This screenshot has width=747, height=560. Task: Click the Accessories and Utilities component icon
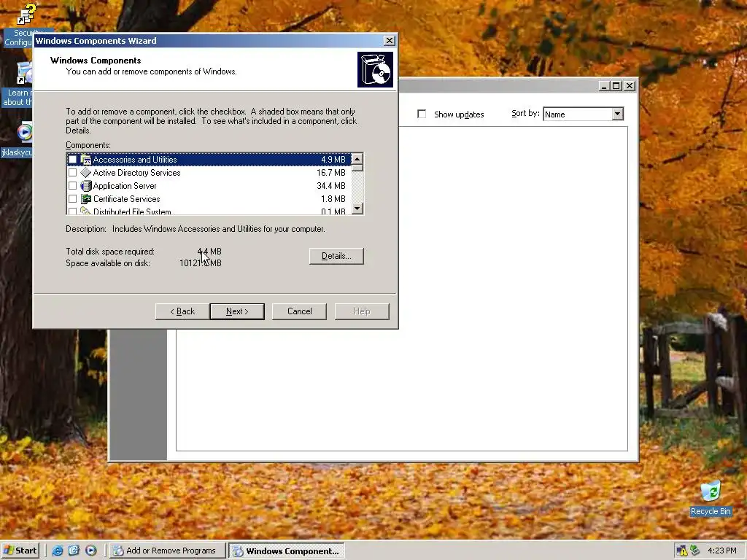point(86,160)
